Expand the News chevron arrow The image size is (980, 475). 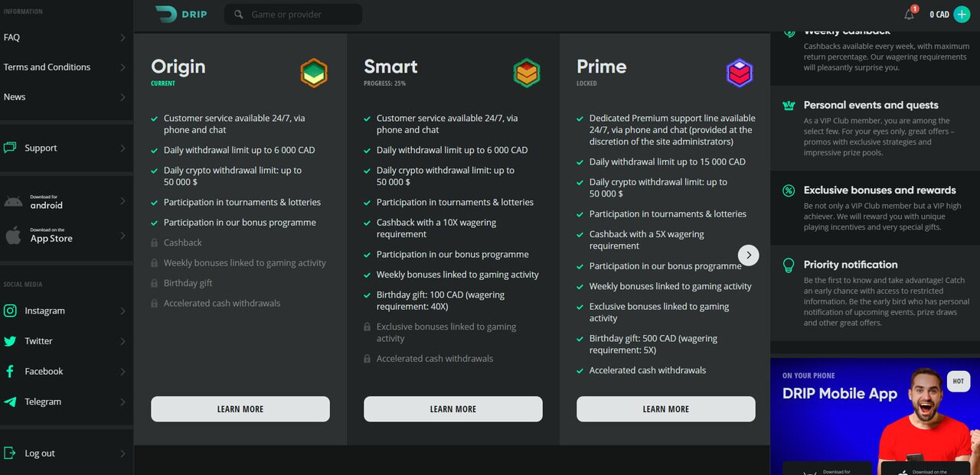coord(122,97)
